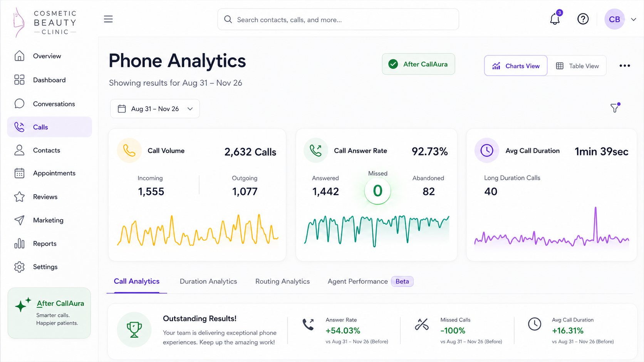Select the Call Analytics tab
This screenshot has width=644, height=362.
click(137, 281)
